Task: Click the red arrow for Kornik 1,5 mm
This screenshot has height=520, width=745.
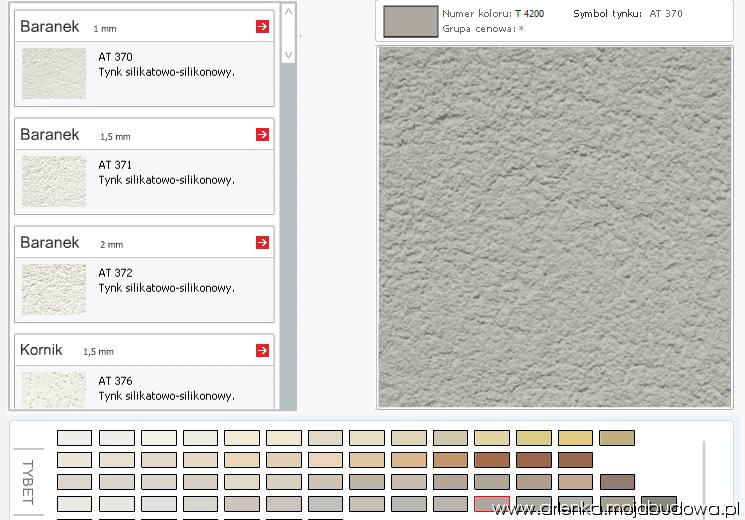Action: pos(262,350)
